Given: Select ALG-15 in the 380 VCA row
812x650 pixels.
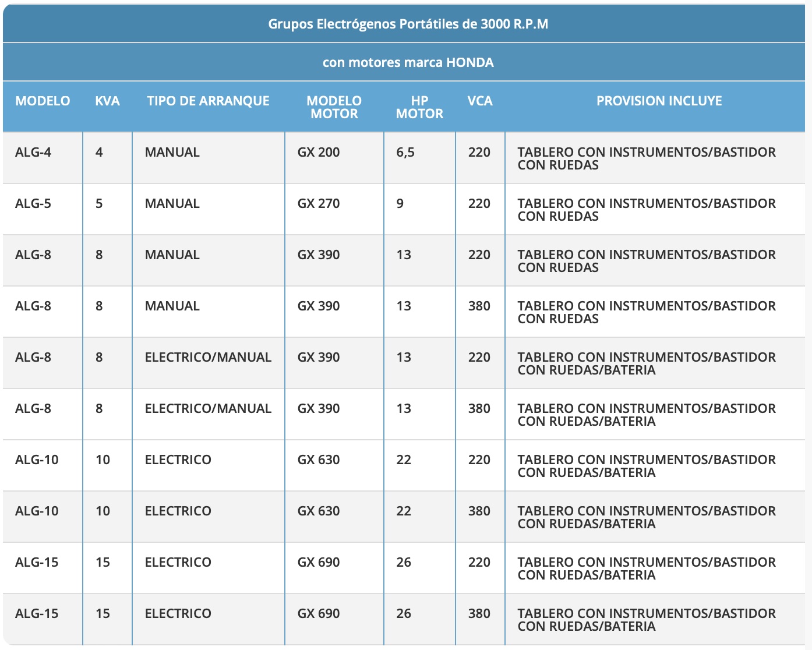Looking at the screenshot, I should [37, 613].
